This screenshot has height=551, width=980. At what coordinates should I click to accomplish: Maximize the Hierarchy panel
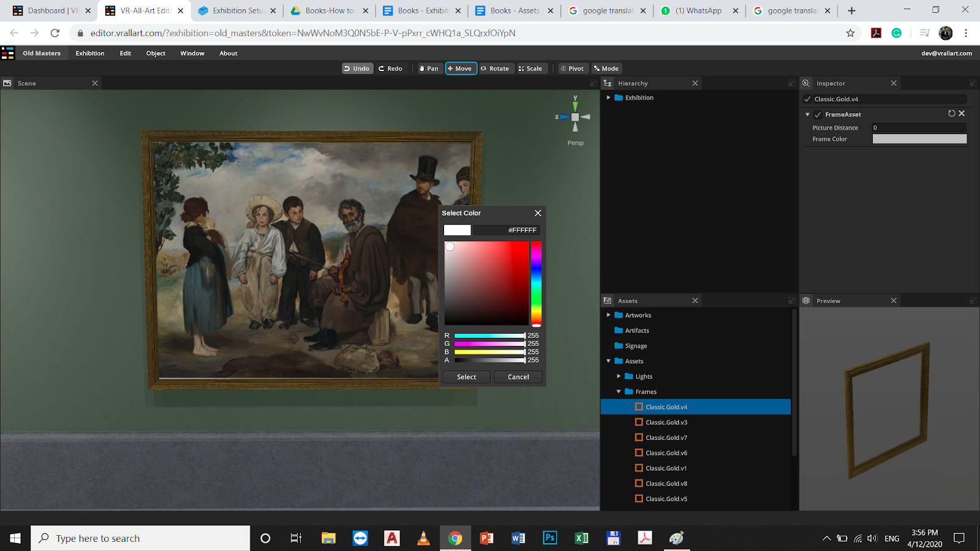coord(791,83)
